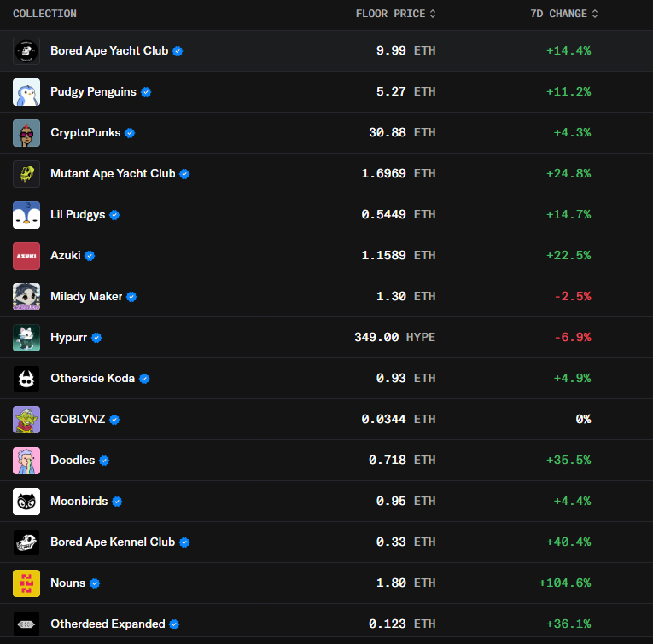
Task: Open the Otherside Koda name link
Action: [x=92, y=378]
